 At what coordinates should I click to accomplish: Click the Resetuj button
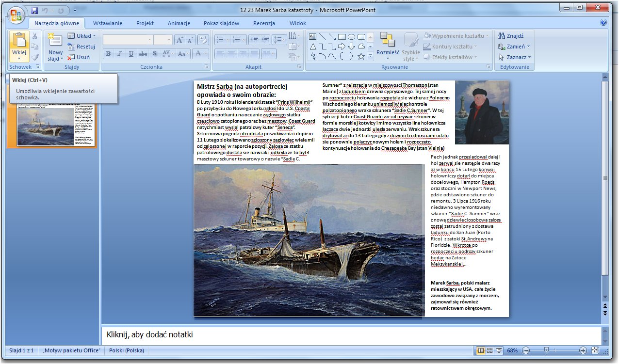point(81,47)
